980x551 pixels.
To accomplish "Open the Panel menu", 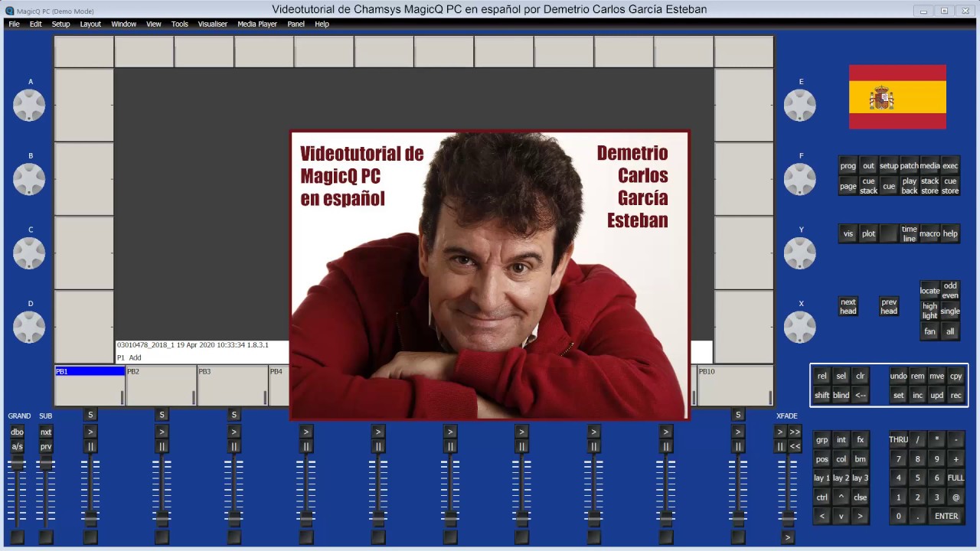I will [x=296, y=24].
